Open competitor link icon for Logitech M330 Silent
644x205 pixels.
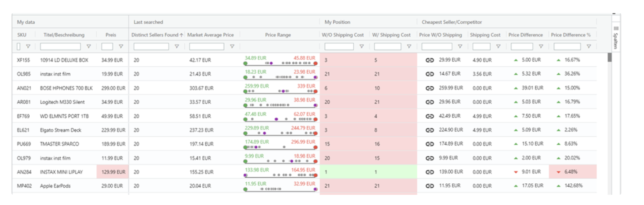(x=430, y=102)
